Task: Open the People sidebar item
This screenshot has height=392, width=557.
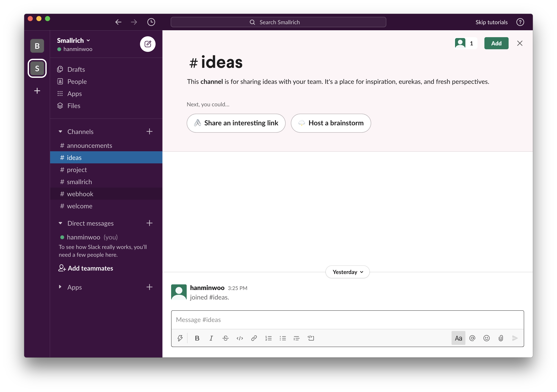Action: 77,81
